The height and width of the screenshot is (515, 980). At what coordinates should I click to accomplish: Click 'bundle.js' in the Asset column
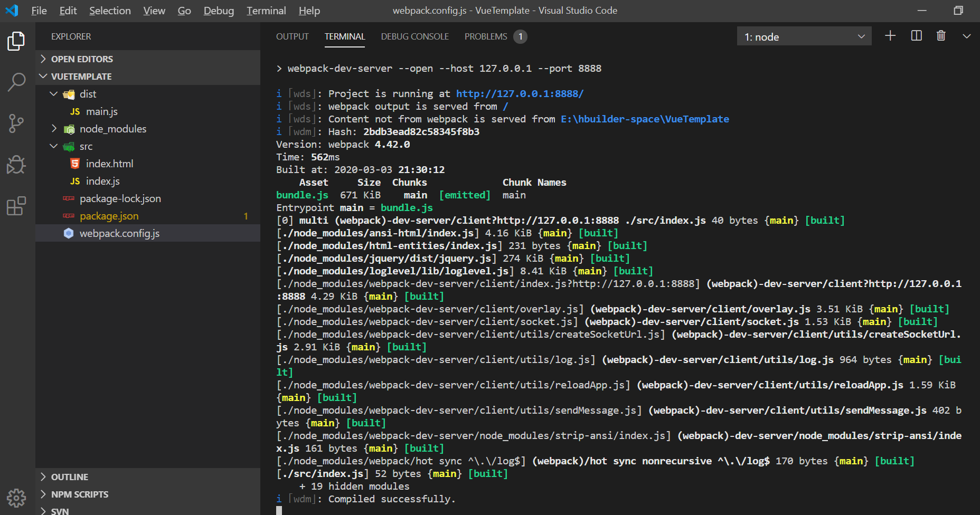click(x=302, y=195)
